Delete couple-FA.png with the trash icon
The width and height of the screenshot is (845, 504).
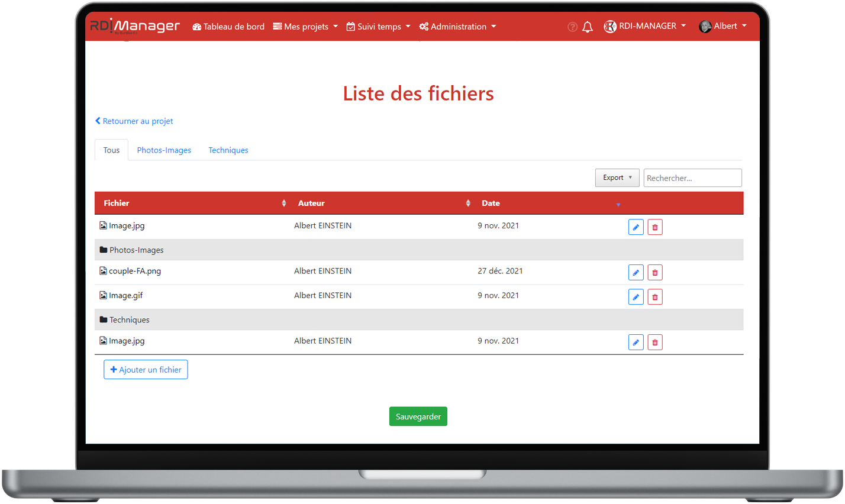654,273
